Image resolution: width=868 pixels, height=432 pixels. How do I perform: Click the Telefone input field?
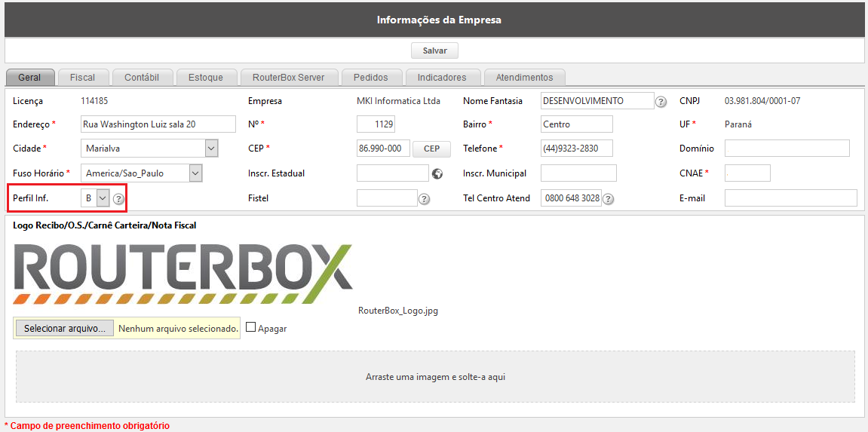click(x=577, y=149)
